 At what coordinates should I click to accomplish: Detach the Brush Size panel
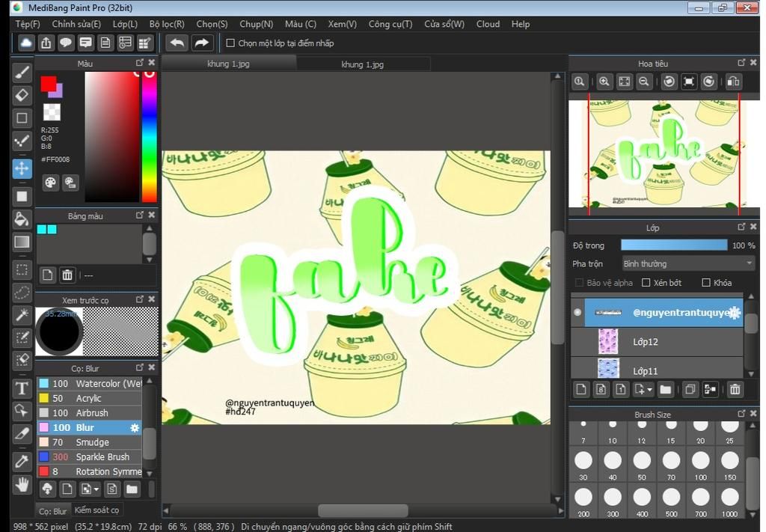[x=741, y=414]
